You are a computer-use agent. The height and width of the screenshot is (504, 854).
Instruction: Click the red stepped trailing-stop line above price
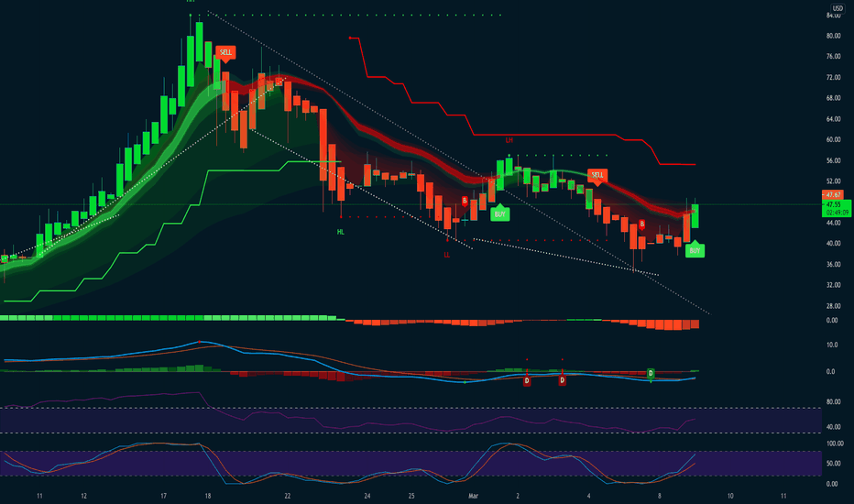544,135
